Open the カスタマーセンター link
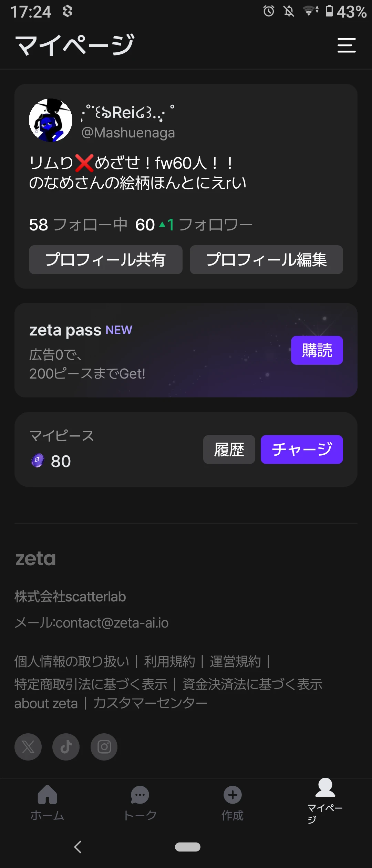Image resolution: width=372 pixels, height=868 pixels. click(150, 703)
